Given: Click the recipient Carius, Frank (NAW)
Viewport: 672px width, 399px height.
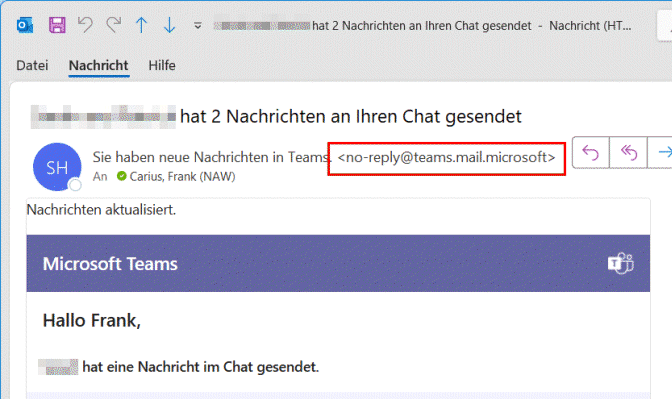Looking at the screenshot, I should tap(183, 177).
